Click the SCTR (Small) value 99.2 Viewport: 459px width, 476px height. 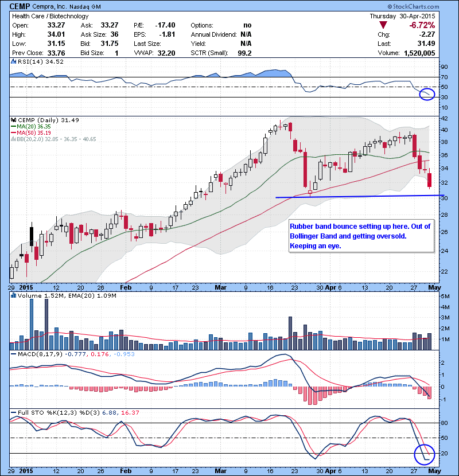pos(245,53)
